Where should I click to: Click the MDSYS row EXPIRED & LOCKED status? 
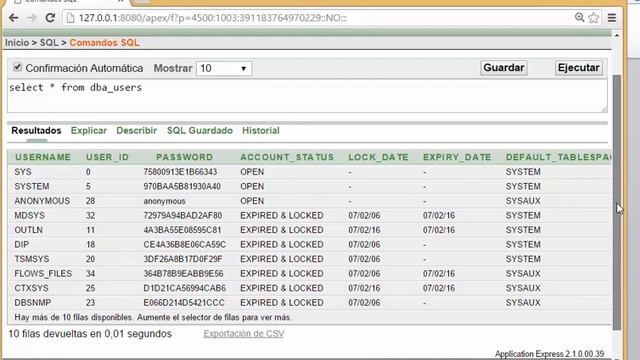coord(282,216)
